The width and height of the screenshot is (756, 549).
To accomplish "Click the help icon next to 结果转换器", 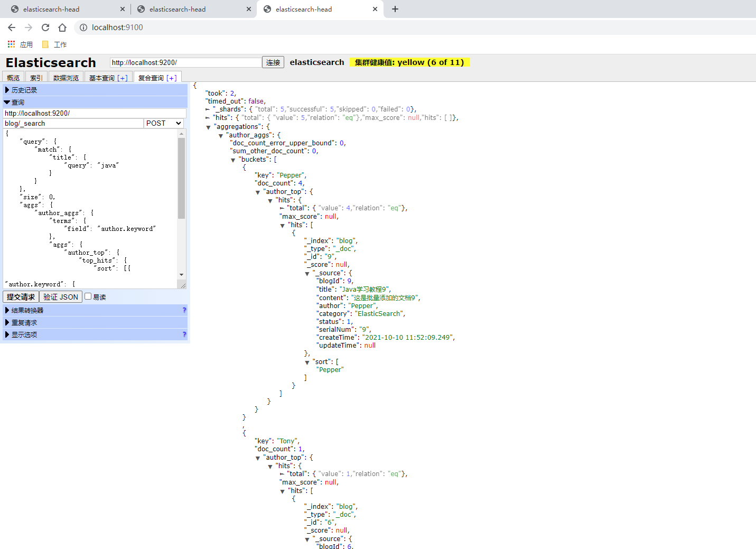I will click(184, 310).
